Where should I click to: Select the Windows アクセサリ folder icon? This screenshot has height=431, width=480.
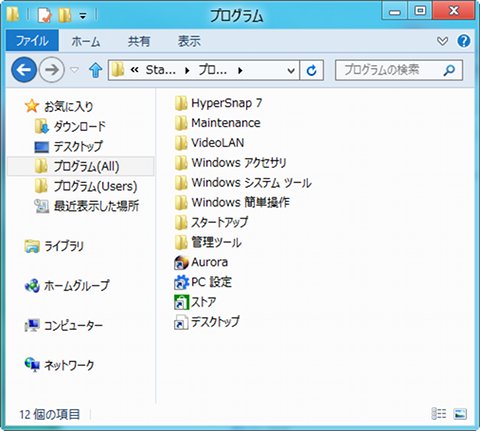181,163
